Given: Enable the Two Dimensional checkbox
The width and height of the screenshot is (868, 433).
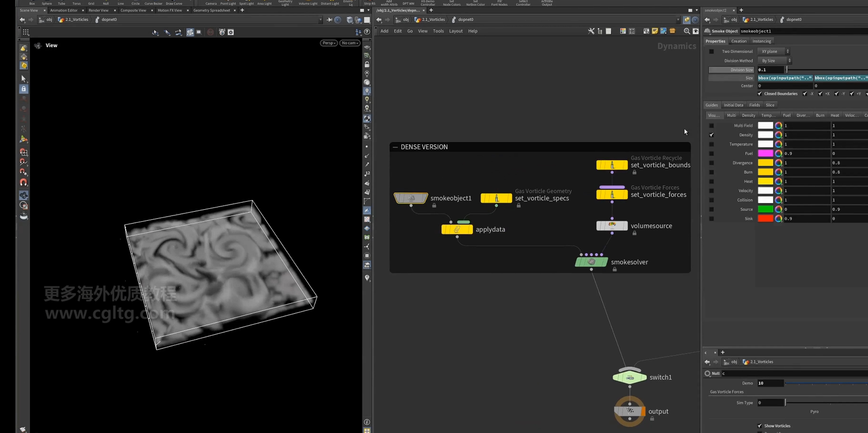Looking at the screenshot, I should pos(711,51).
